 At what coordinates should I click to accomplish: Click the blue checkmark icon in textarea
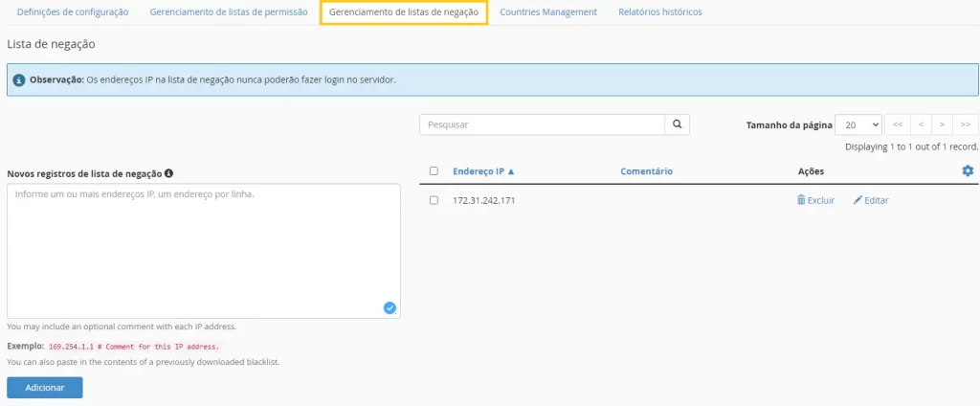coord(390,307)
